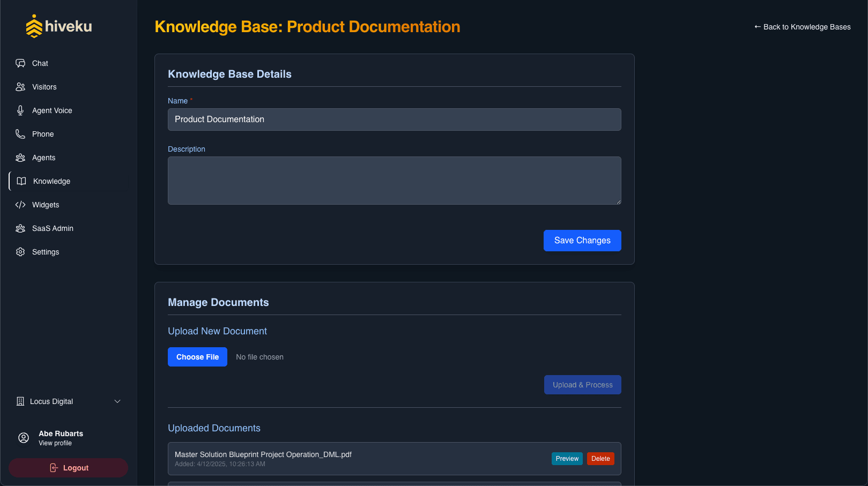Click the Phone handset icon
Viewport: 868px width, 486px height.
point(20,134)
